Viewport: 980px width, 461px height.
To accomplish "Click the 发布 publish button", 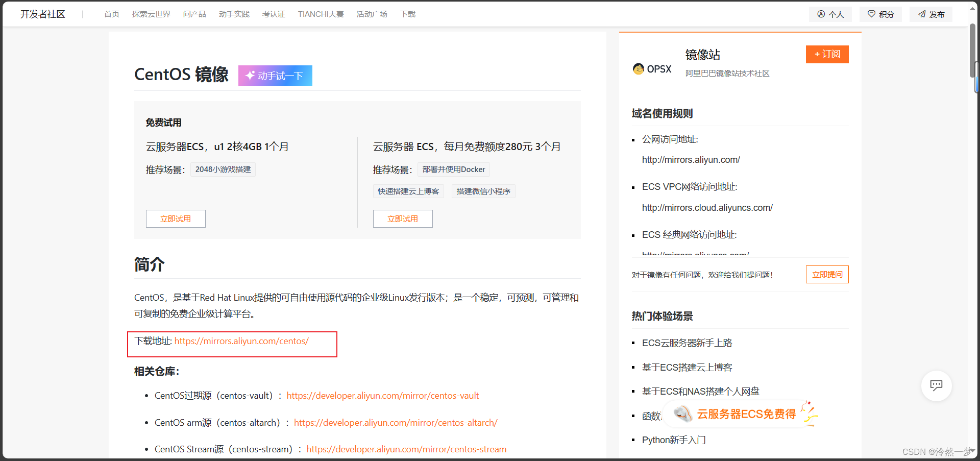I will click(x=931, y=14).
